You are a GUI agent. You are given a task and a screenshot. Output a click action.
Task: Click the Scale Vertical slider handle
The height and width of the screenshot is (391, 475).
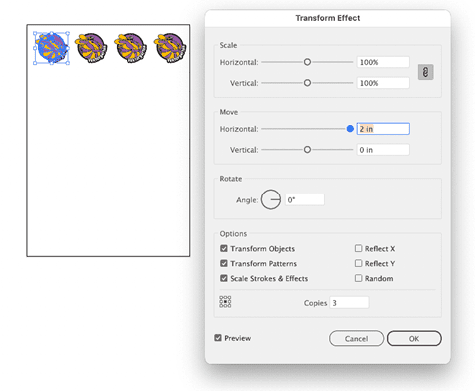[307, 83]
